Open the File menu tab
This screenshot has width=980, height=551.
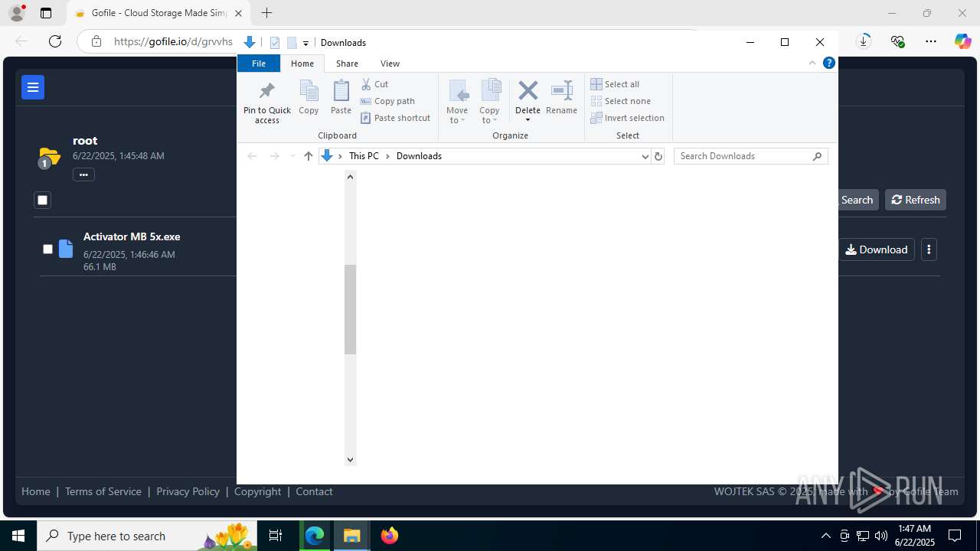coord(259,64)
